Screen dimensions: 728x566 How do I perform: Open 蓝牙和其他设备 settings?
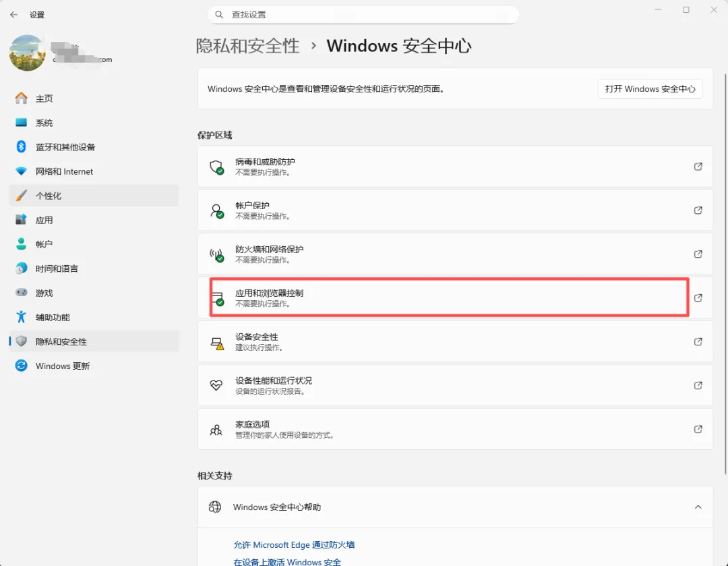pyautogui.click(x=94, y=147)
